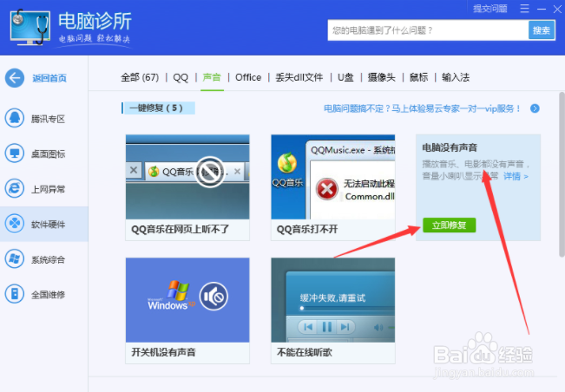
Task: Switch to 全部 (67) tab
Action: coord(140,77)
